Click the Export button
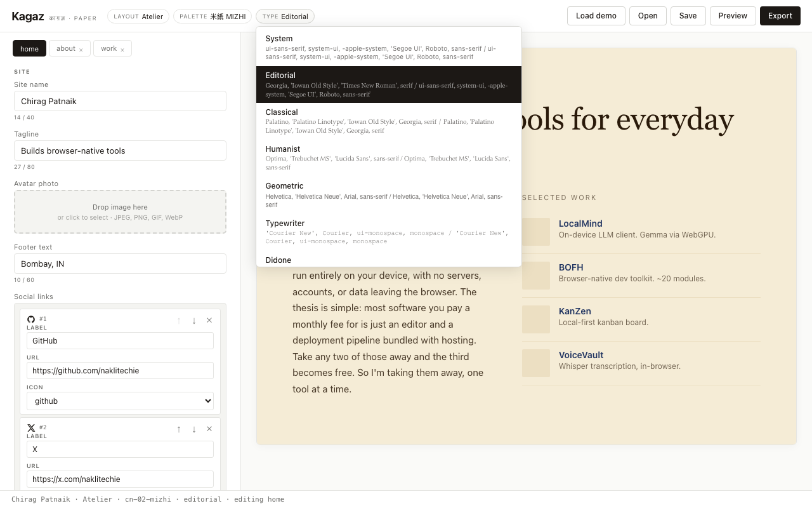Screen dimensions: 812x508 [x=780, y=16]
